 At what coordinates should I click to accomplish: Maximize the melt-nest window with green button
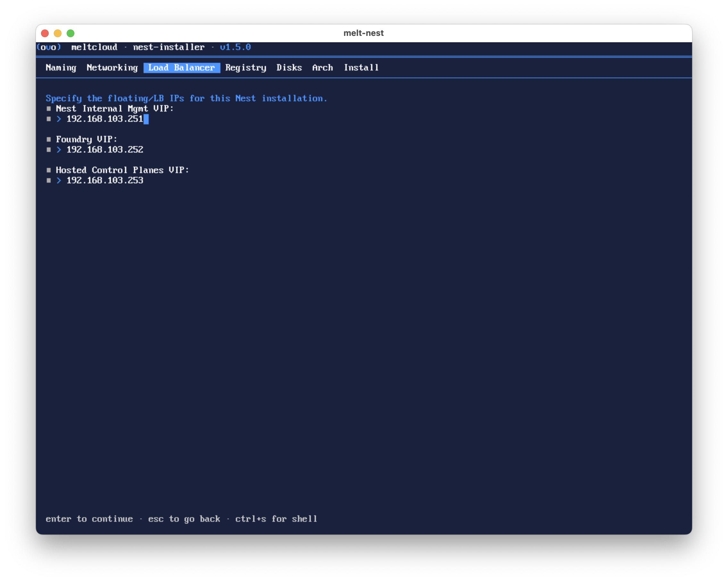click(70, 33)
